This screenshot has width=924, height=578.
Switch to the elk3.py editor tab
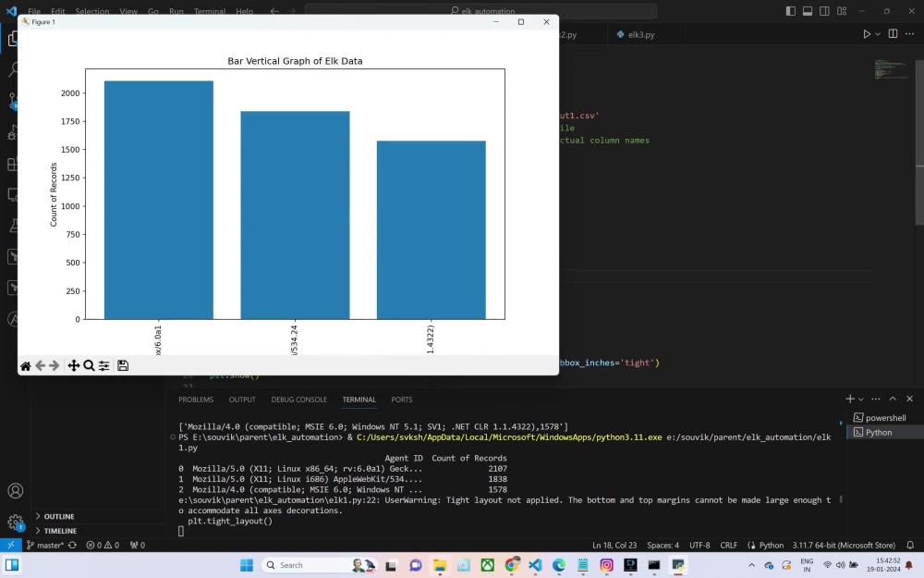639,32
